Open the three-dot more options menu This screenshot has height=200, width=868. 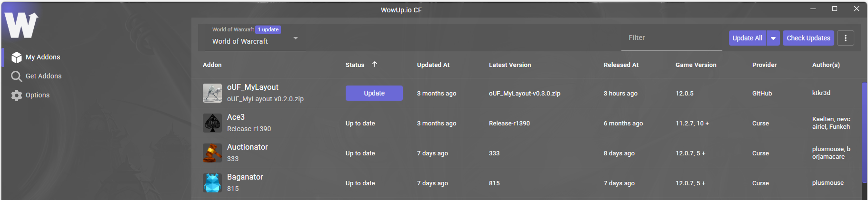(x=846, y=38)
